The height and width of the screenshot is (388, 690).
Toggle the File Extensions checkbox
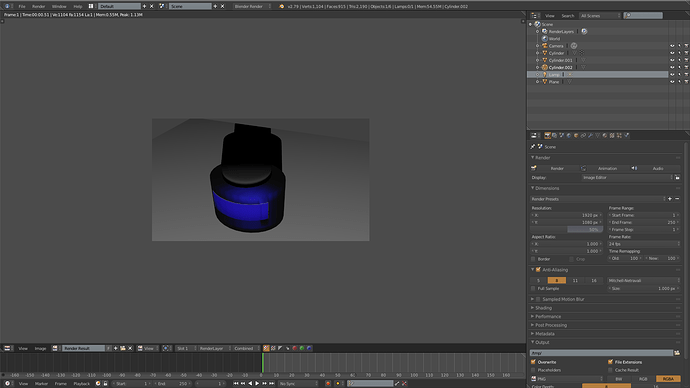pyautogui.click(x=610, y=362)
